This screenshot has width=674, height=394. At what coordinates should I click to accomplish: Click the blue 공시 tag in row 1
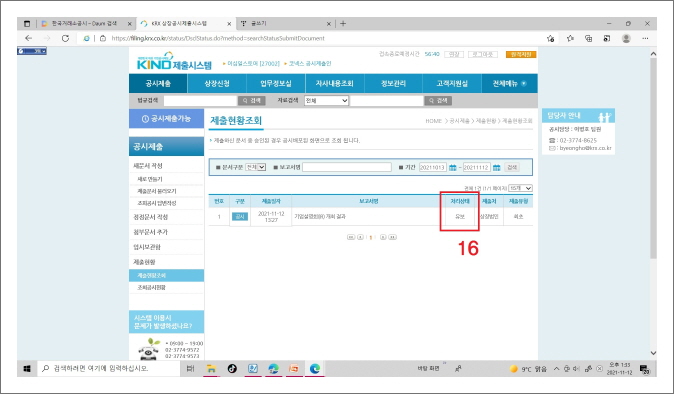(x=240, y=217)
